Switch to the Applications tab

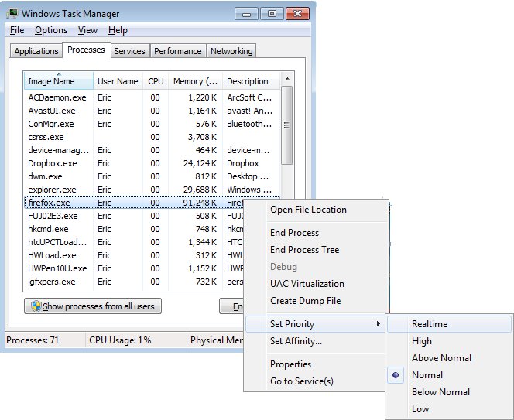point(36,51)
